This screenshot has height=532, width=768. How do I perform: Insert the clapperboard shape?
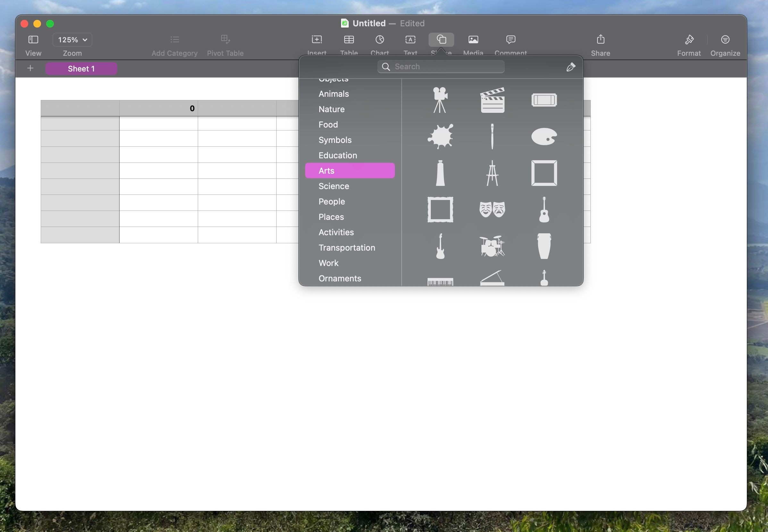coord(492,100)
